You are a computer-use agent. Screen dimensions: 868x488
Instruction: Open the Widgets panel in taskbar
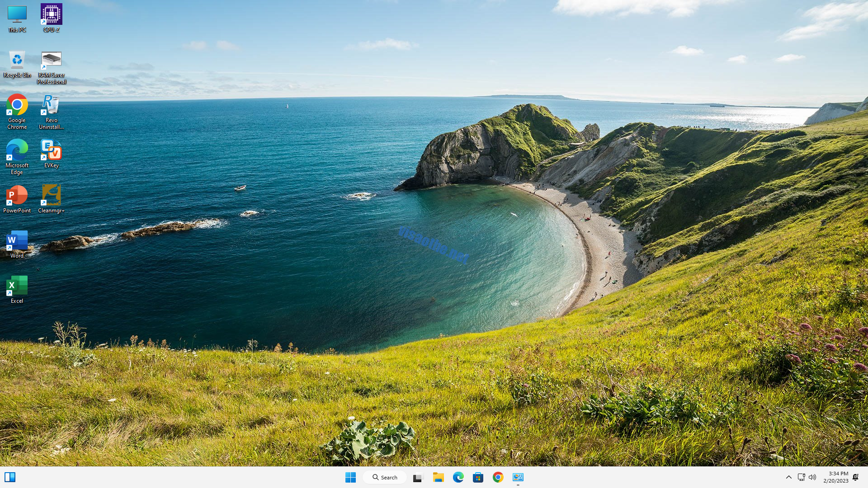pos(10,477)
